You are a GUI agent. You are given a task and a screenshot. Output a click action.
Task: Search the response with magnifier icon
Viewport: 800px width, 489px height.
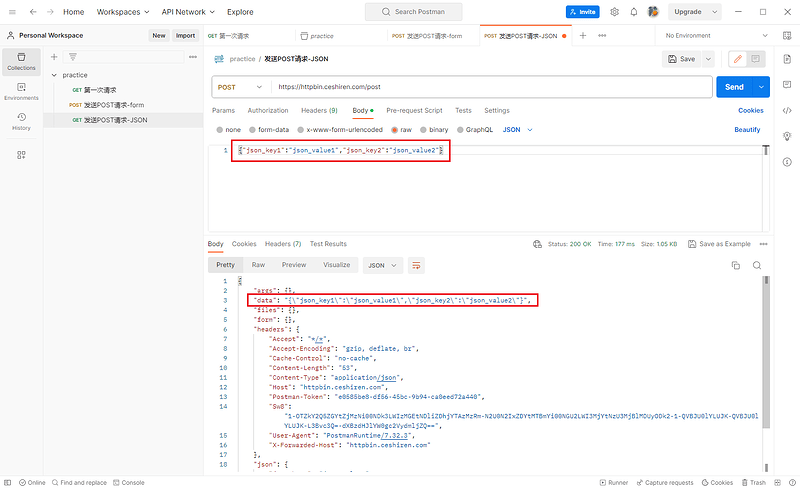(x=757, y=265)
